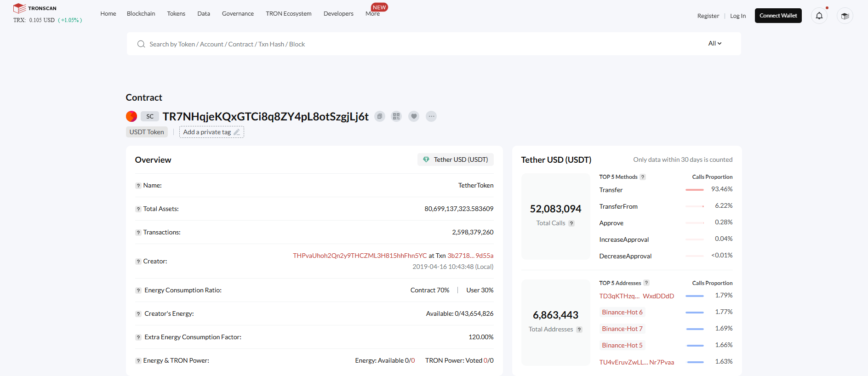This screenshot has height=376, width=868.
Task: Open the graduation cap learning icon
Action: click(845, 16)
